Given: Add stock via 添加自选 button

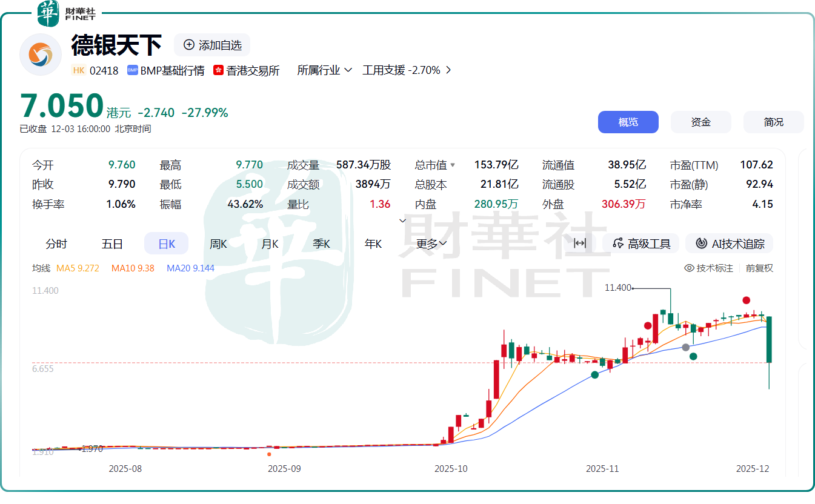Looking at the screenshot, I should pyautogui.click(x=212, y=45).
